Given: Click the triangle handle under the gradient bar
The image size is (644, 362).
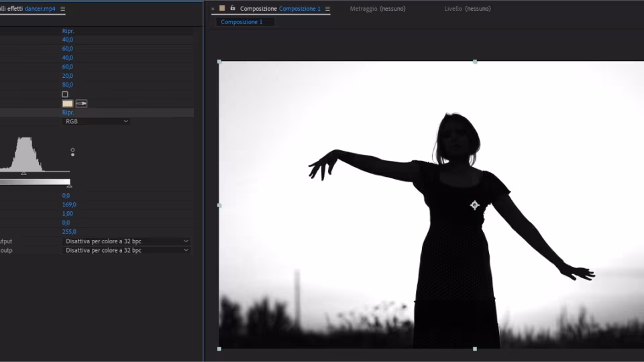Looking at the screenshot, I should point(69,186).
